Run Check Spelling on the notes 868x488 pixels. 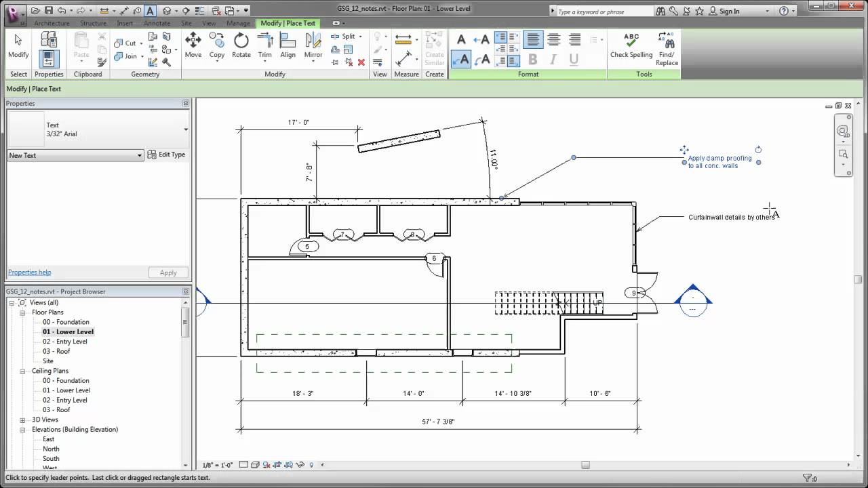(x=631, y=46)
